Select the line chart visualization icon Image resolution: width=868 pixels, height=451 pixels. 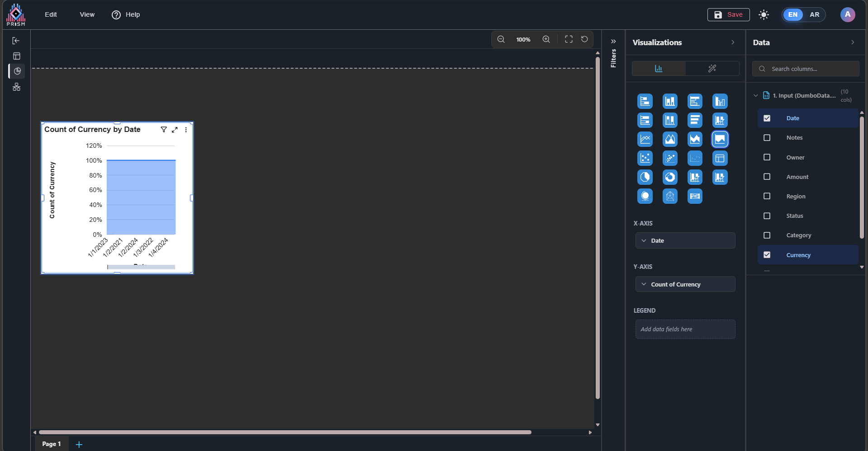pyautogui.click(x=645, y=139)
